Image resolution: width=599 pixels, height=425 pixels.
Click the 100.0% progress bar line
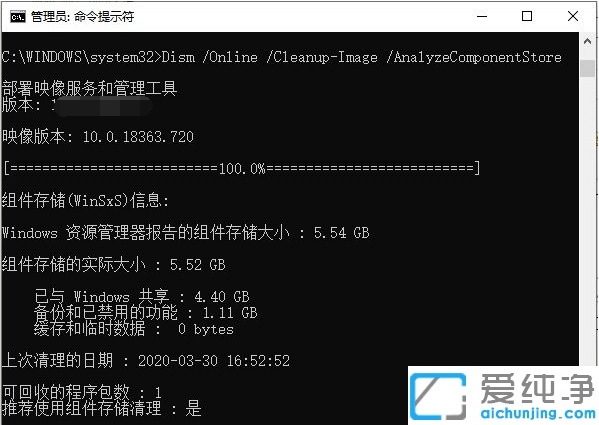tap(241, 168)
